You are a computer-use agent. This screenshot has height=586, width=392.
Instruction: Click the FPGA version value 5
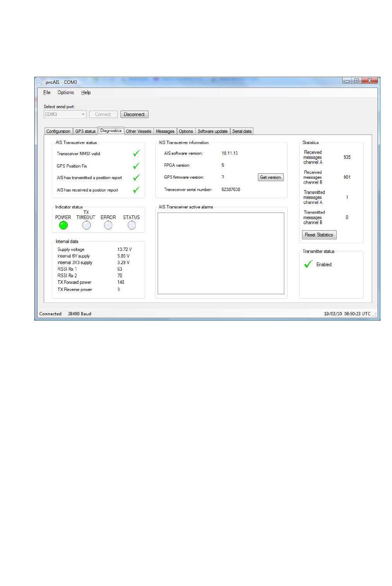[223, 165]
